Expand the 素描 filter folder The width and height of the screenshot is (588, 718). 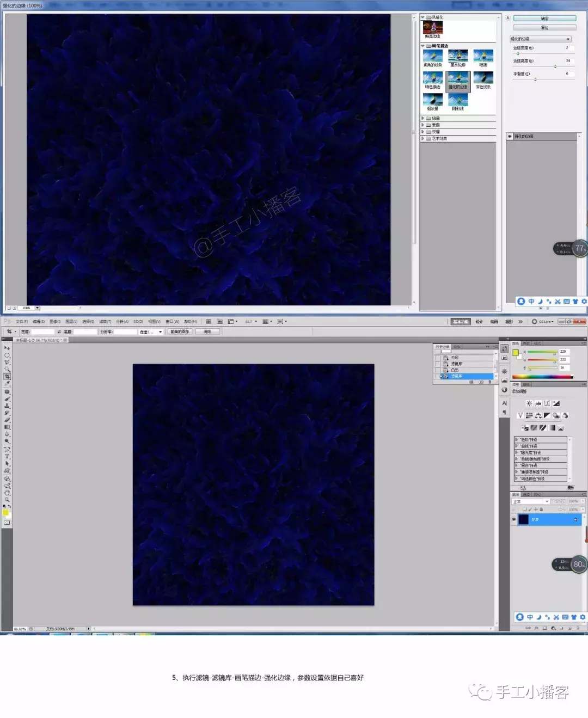tap(423, 125)
